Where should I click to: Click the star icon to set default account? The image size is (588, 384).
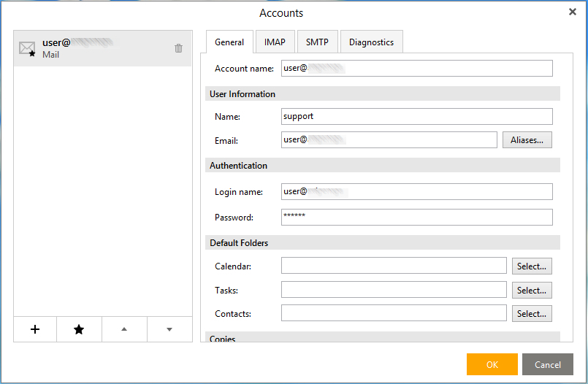click(x=79, y=329)
